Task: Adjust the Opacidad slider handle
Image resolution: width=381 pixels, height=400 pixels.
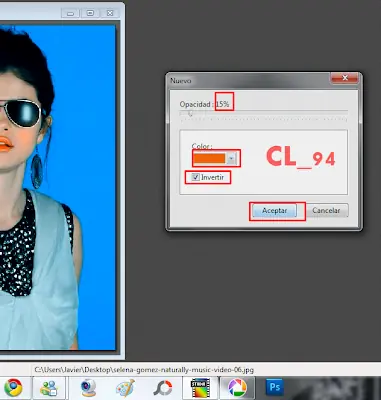Action: [190, 114]
